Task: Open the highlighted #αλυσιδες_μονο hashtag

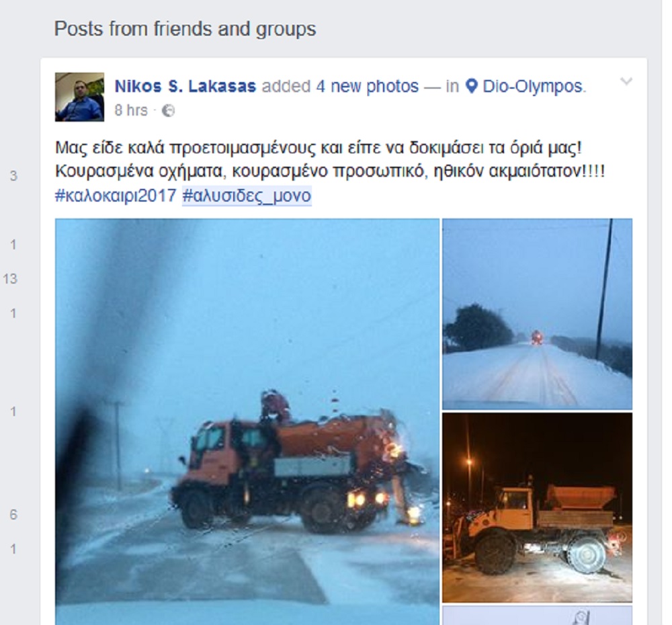Action: coord(247,196)
